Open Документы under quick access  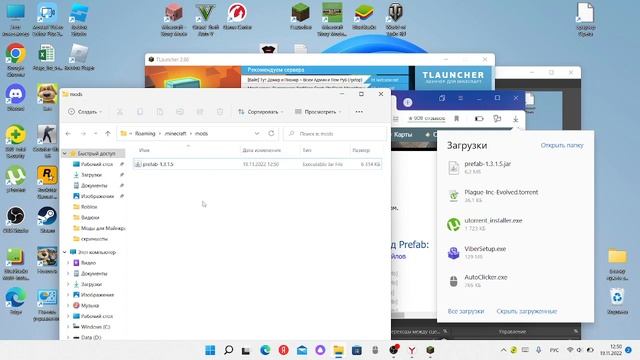pyautogui.click(x=94, y=185)
